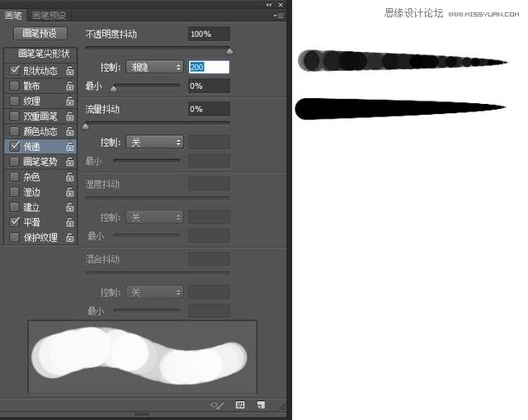
Task: Open the 流量抖动 control dropdown set to 关
Action: [x=154, y=142]
